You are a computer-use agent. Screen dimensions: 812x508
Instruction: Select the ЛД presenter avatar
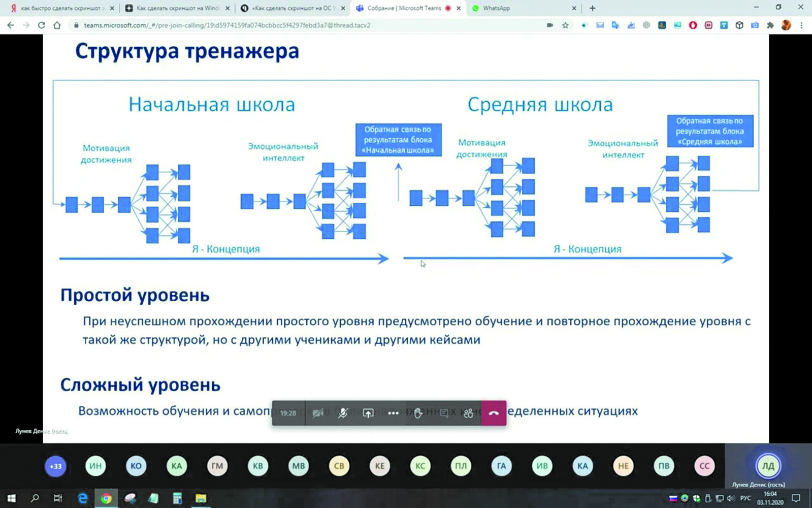click(x=768, y=466)
